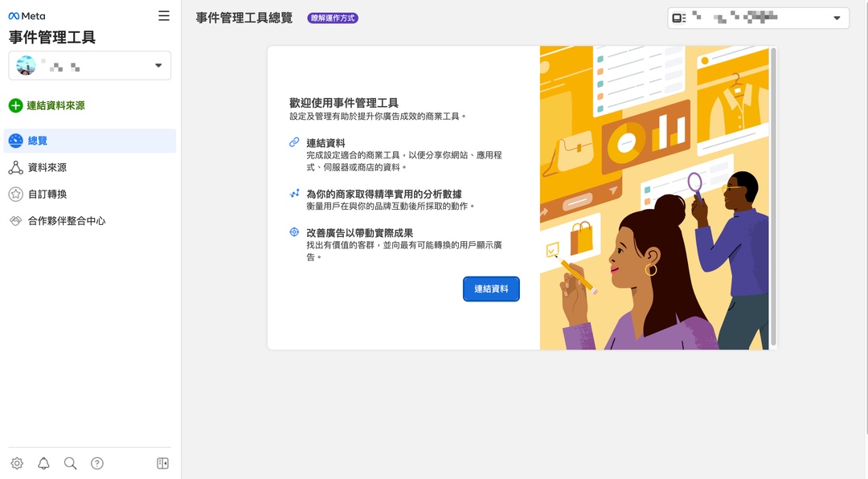Click the welcome illustration image
The height and width of the screenshot is (479, 868).
pos(654,198)
